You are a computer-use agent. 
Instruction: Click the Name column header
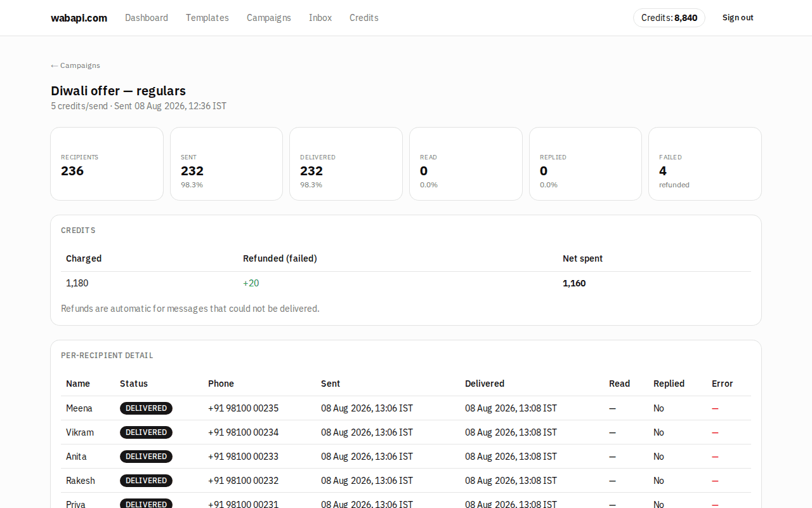(x=78, y=384)
